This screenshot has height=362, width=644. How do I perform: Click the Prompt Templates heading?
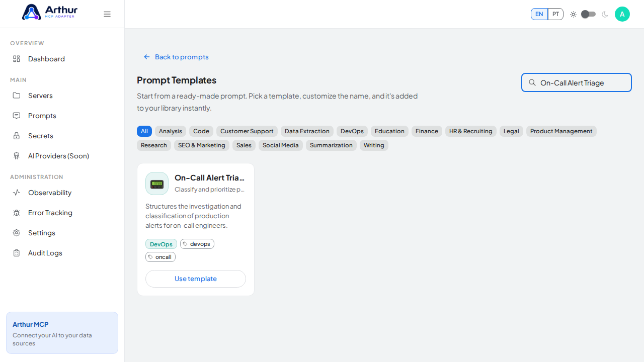177,80
